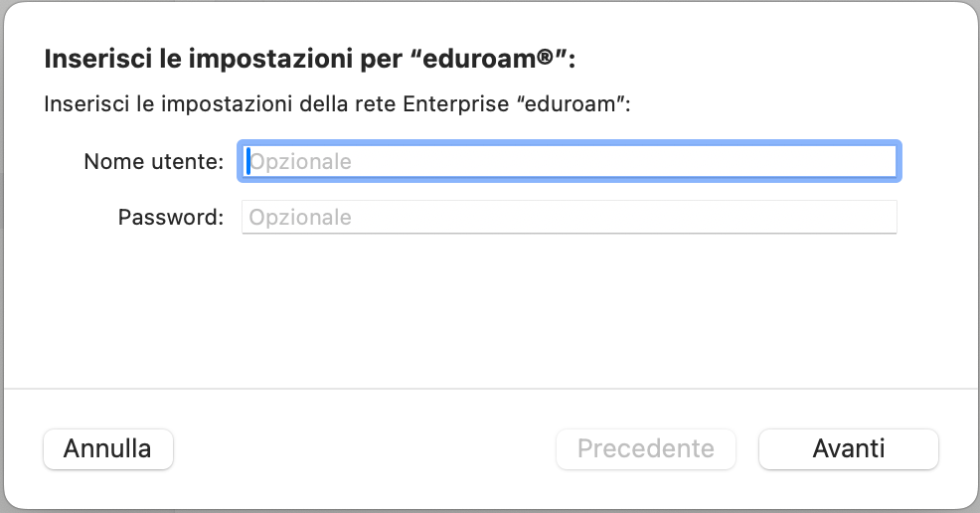Click the right end of the Password field
Image resolution: width=980 pixels, height=513 pixels.
pos(885,217)
